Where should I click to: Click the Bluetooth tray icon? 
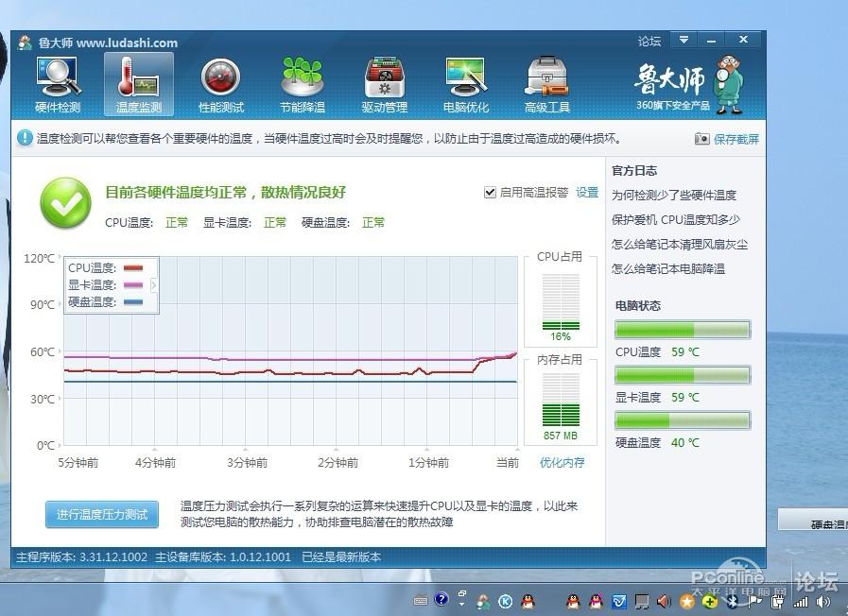[x=733, y=602]
